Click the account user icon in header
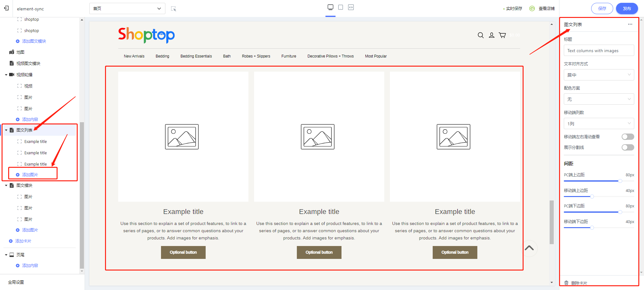 (x=491, y=35)
